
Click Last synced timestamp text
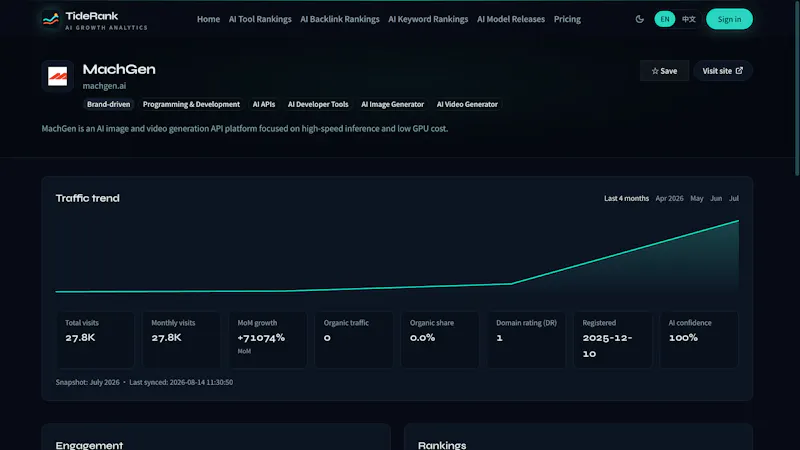[x=181, y=382]
